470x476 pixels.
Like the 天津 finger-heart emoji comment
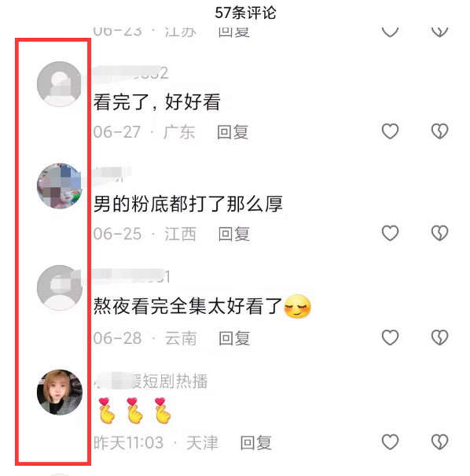[x=390, y=442]
